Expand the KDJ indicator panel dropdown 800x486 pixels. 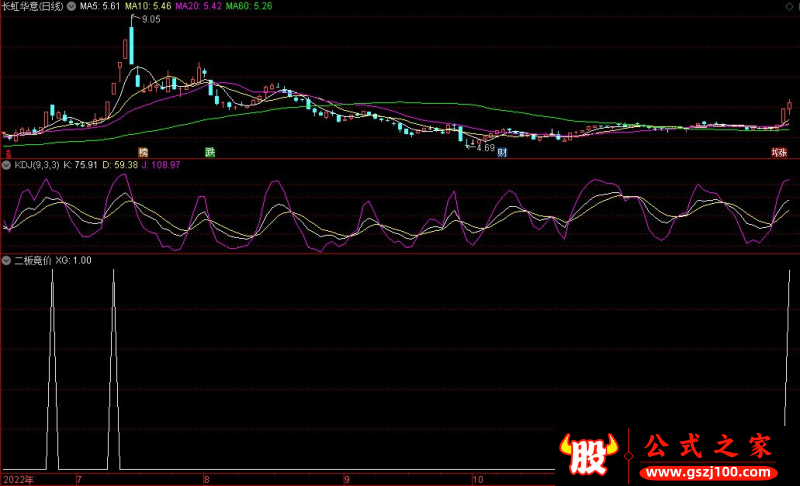point(7,164)
